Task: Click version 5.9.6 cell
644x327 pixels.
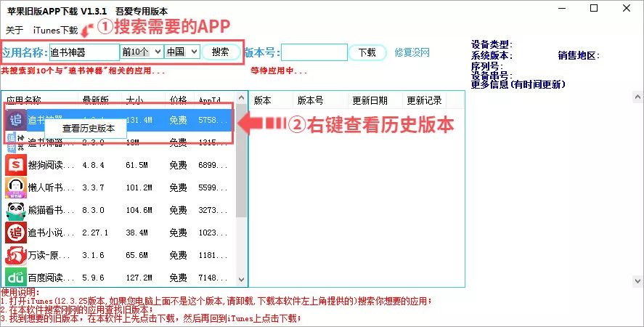Action: (93, 278)
